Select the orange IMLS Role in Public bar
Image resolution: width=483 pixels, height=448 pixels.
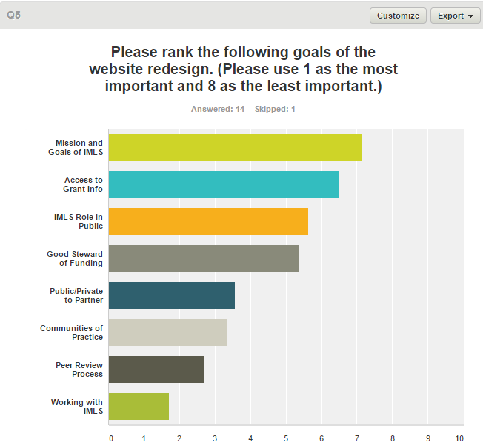pyautogui.click(x=208, y=221)
